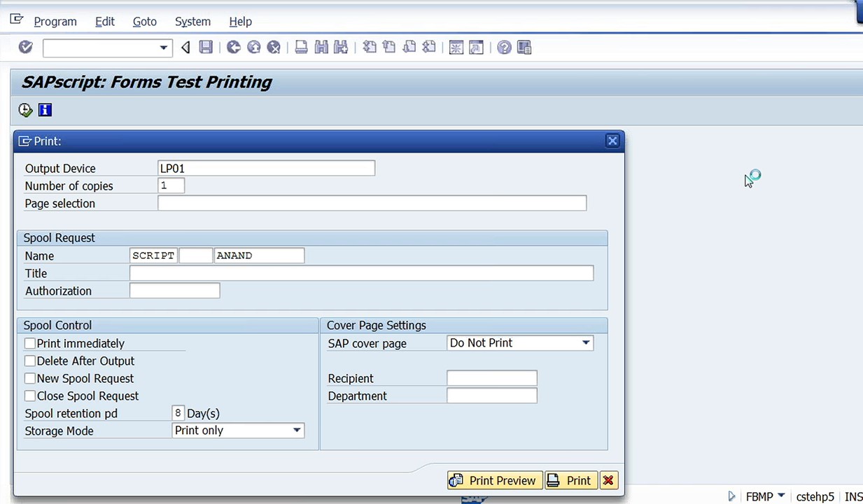Click the Last Page icon
This screenshot has height=504, width=863.
429,48
